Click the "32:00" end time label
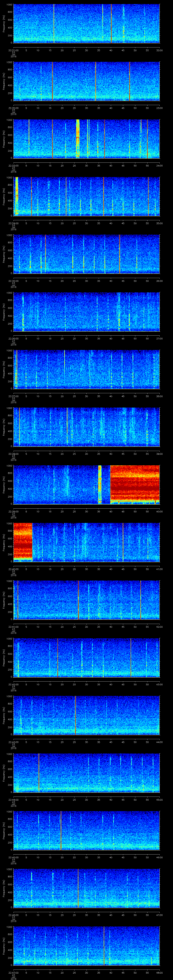The height and width of the screenshot is (980, 173). pyautogui.click(x=159, y=50)
